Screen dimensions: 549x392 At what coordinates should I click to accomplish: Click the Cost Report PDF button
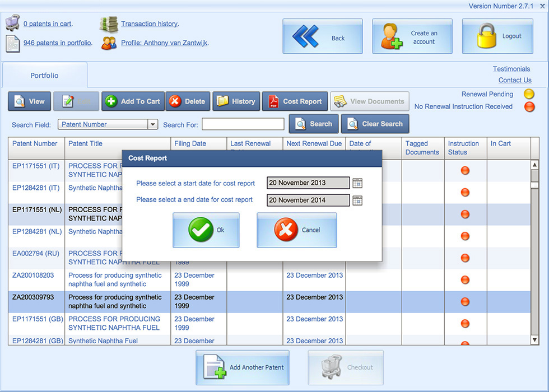(x=295, y=101)
